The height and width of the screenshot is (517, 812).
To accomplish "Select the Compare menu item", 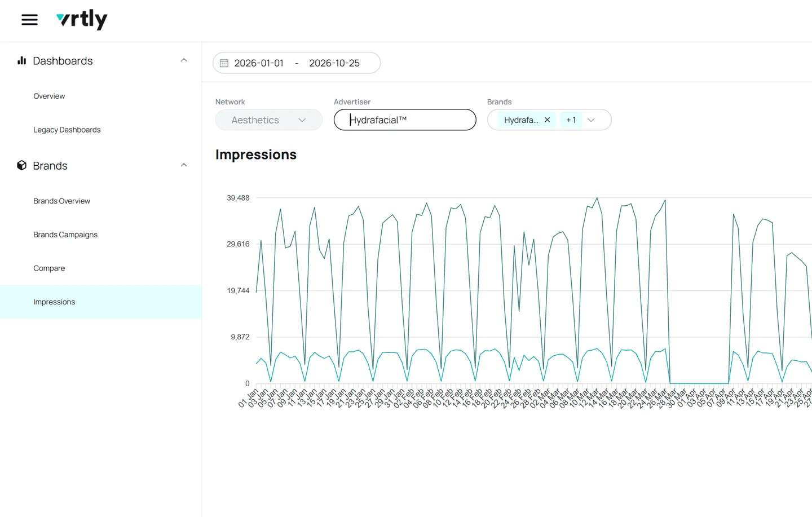I will click(x=49, y=268).
